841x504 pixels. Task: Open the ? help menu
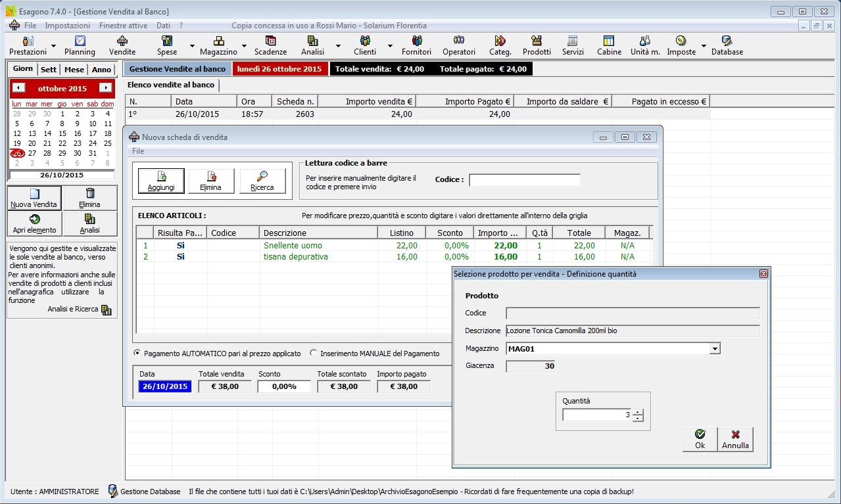point(181,26)
